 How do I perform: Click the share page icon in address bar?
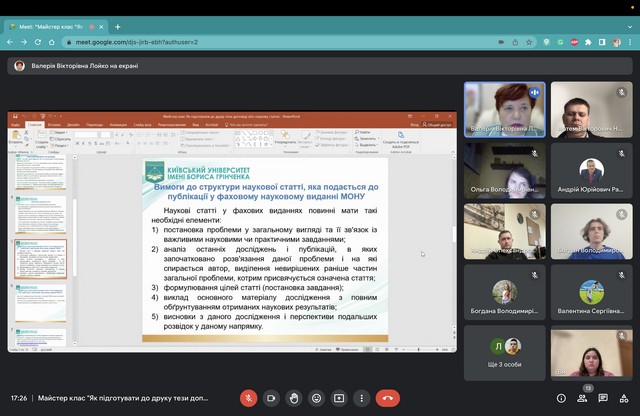tap(515, 42)
